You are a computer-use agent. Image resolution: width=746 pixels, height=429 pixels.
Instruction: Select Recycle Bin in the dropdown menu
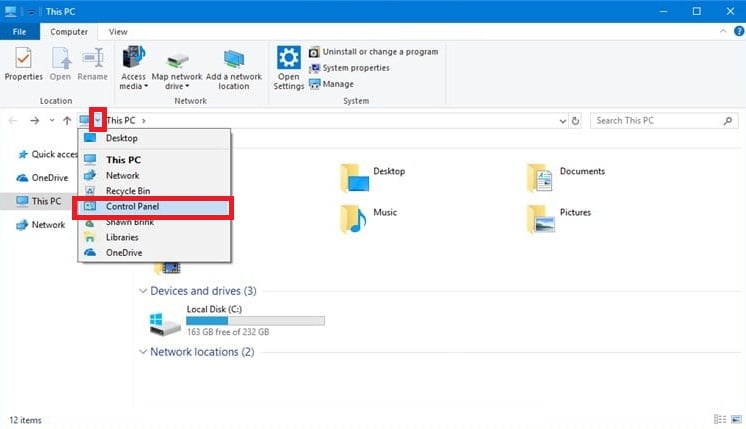154,191
